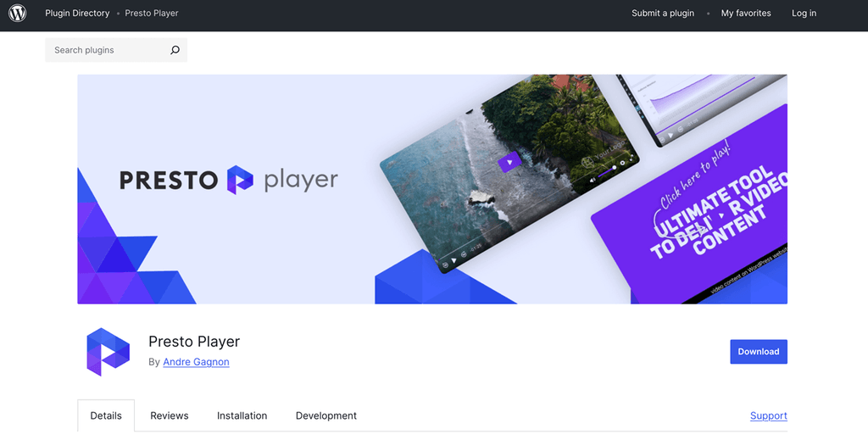
Task: Click the Presto Player plugin icon
Action: pos(108,352)
